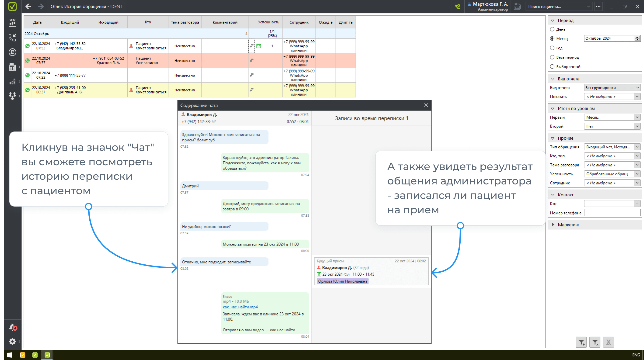Viewport: 644px width, 360px height.
Task: Switch to the yellow IDENT taskbar app
Action: (22, 355)
